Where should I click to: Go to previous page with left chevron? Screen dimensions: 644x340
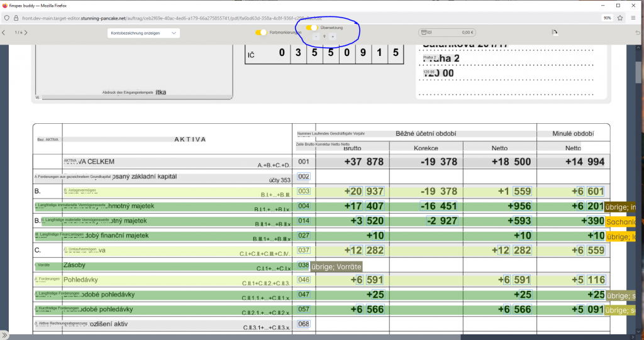click(4, 33)
